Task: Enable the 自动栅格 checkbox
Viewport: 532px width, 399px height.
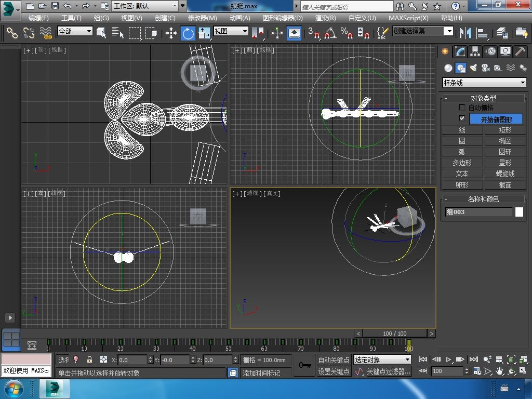Action: click(462, 108)
